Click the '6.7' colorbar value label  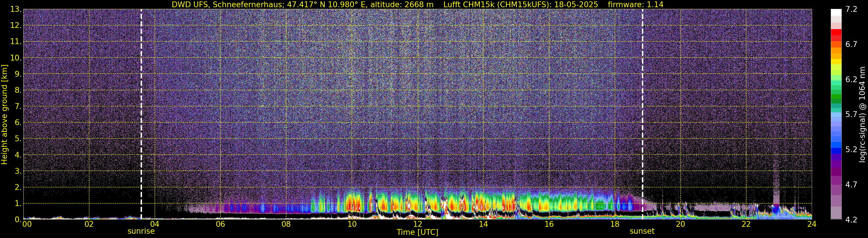pyautogui.click(x=851, y=44)
